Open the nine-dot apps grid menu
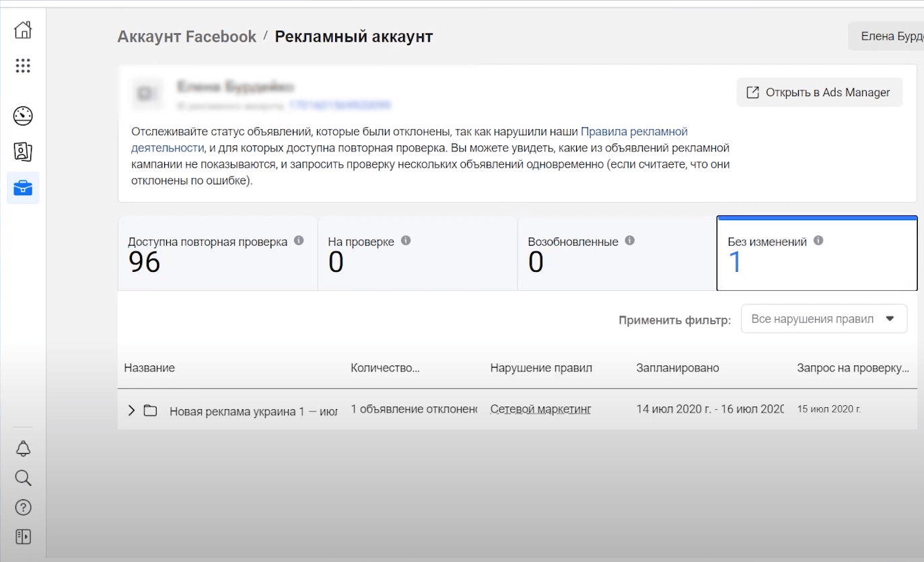The height and width of the screenshot is (562, 924). click(x=23, y=66)
